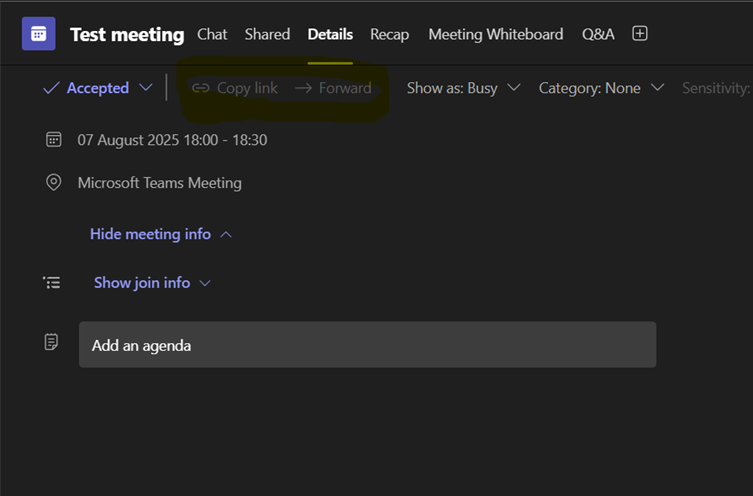This screenshot has height=496, width=753.
Task: Click the Add an agenda field
Action: (x=367, y=345)
